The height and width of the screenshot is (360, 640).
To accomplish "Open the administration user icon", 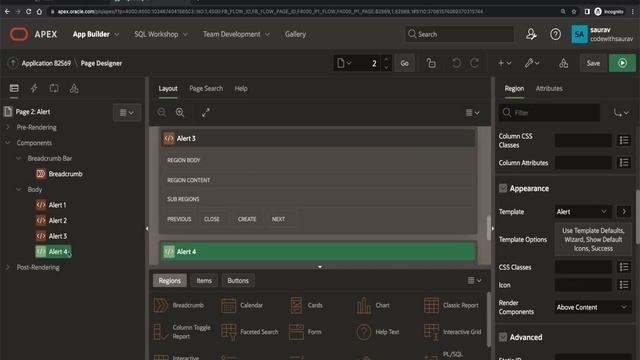I will [x=531, y=34].
